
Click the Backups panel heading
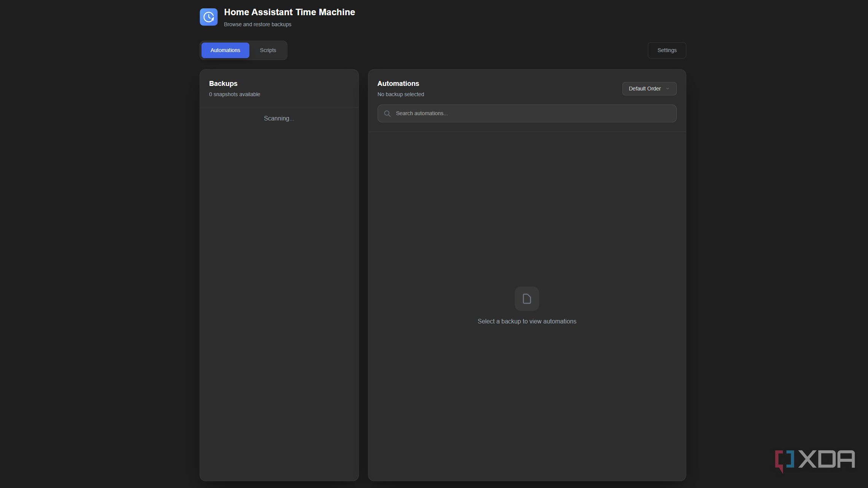(x=223, y=84)
